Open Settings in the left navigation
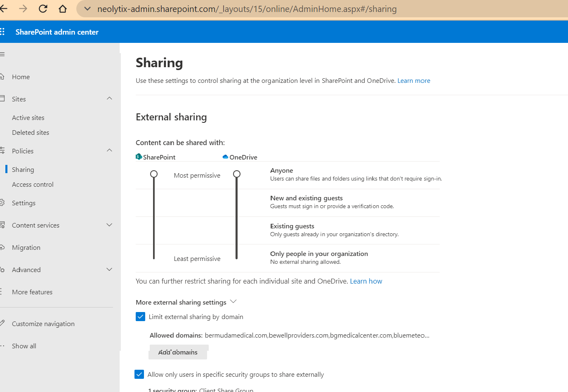Image resolution: width=568 pixels, height=392 pixels. (24, 203)
